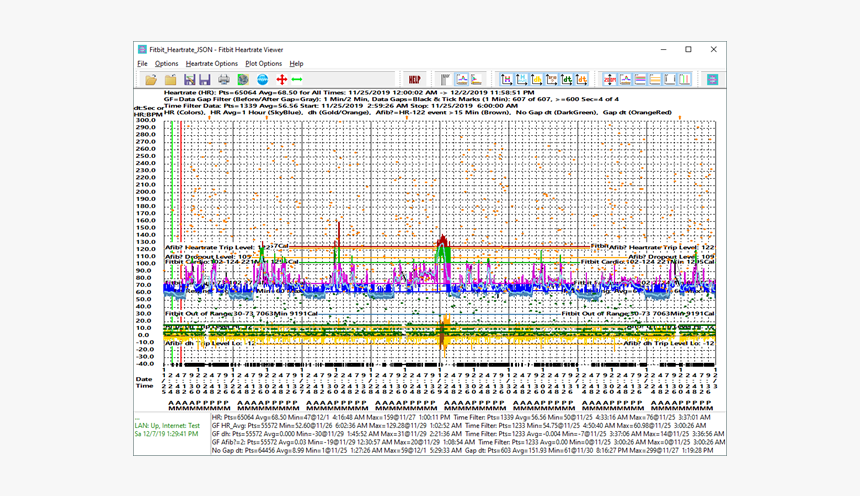Open the Help menu
The height and width of the screenshot is (496, 860).
pyautogui.click(x=296, y=64)
